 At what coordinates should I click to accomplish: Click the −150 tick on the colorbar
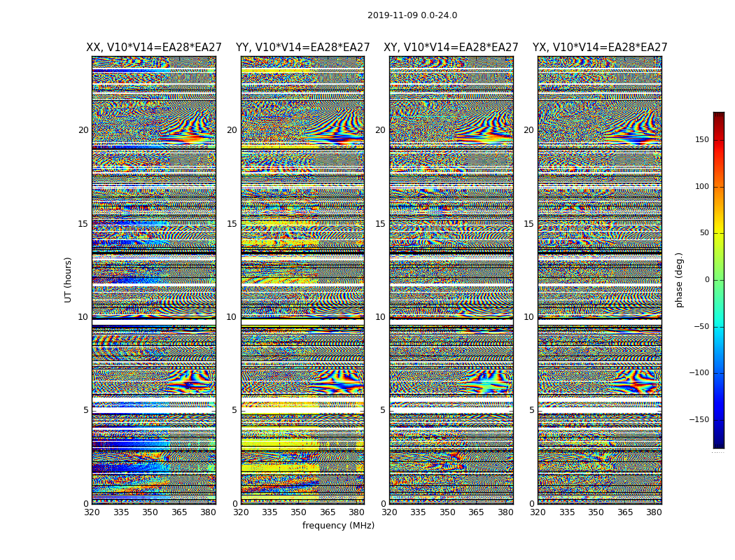click(x=699, y=420)
